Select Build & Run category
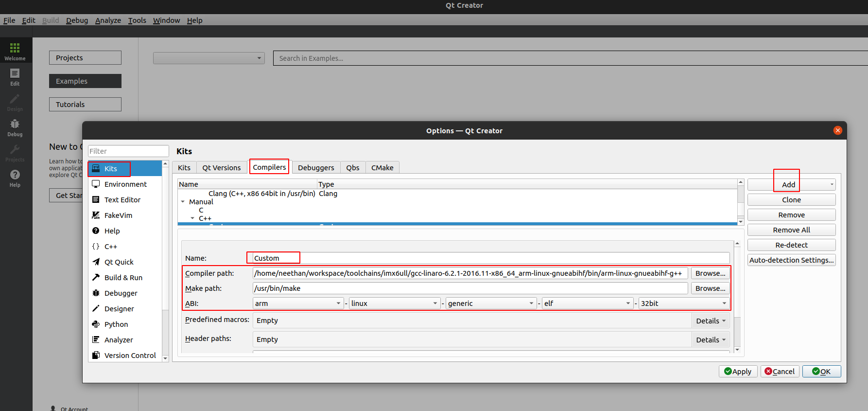This screenshot has width=868, height=411. (x=125, y=277)
